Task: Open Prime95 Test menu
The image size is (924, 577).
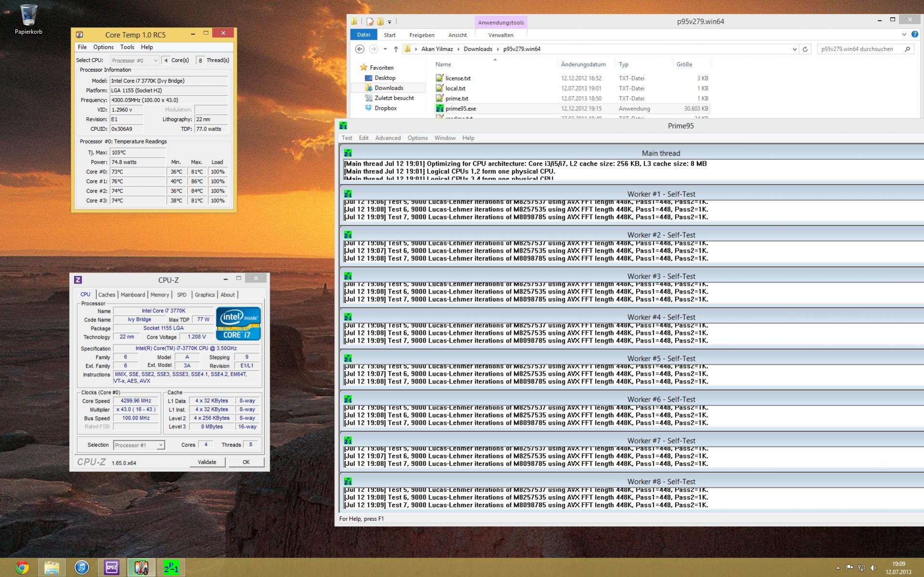Action: pos(347,138)
